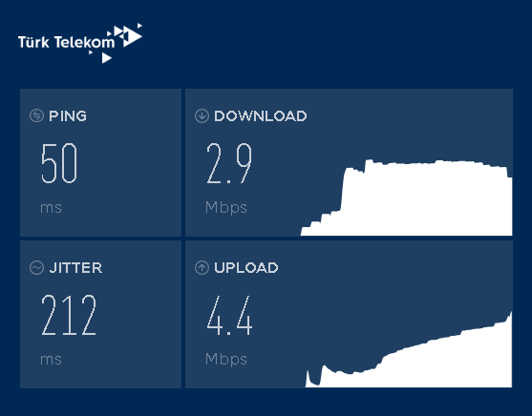Click the download speed graph
Image resolution: width=532 pixels, height=416 pixels.
tap(407, 198)
